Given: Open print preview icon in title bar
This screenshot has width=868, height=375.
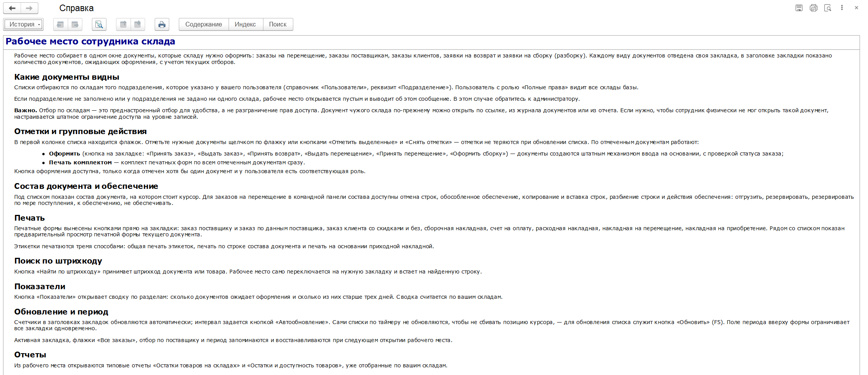Looking at the screenshot, I should click(828, 8).
